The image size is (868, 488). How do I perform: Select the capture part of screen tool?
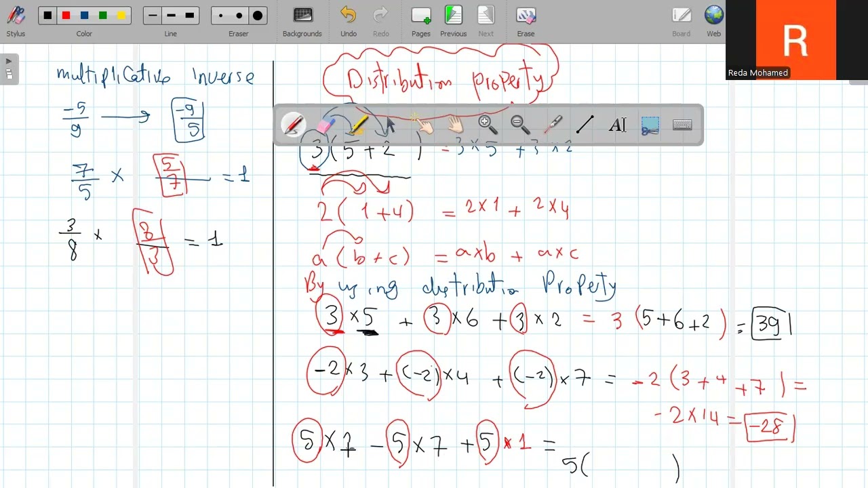650,125
